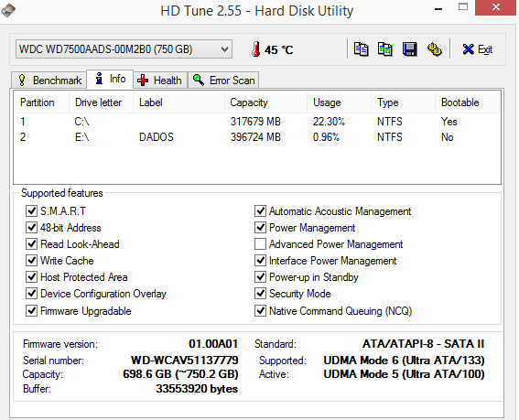
Task: Toggle the Write Cache checkbox
Action: tap(31, 261)
